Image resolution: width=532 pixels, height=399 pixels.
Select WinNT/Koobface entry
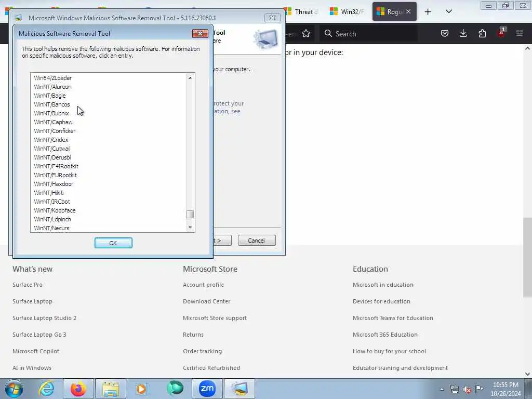[x=55, y=210]
